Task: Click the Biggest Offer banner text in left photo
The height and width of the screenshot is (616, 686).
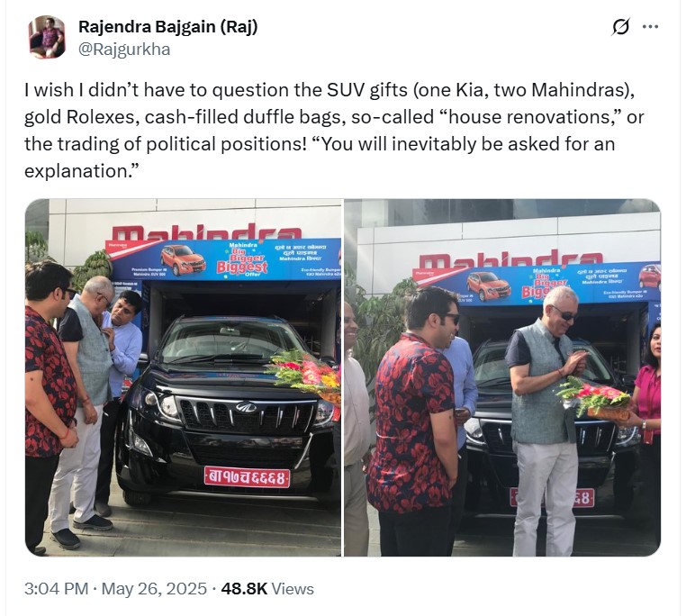Action: (242, 266)
